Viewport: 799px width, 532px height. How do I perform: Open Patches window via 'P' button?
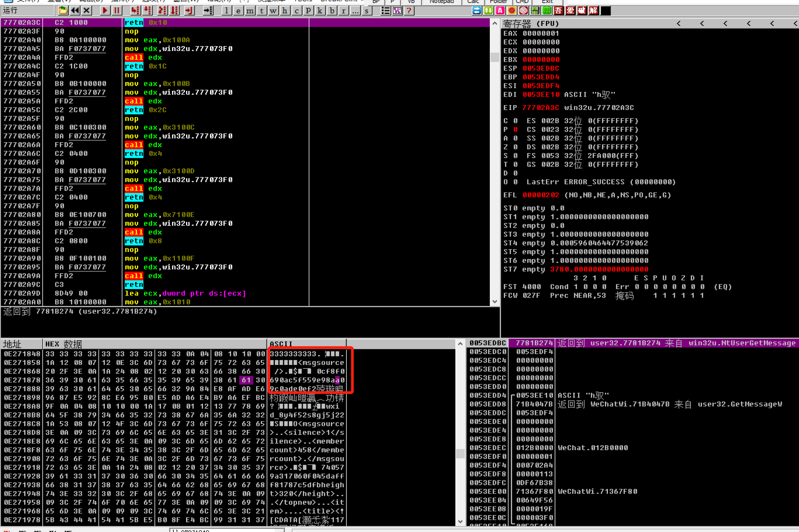click(308, 11)
